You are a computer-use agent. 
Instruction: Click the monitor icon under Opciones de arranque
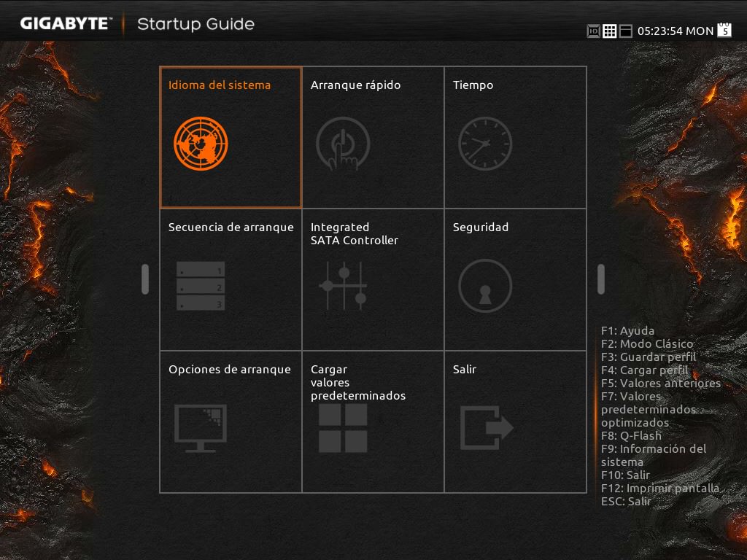click(x=201, y=428)
